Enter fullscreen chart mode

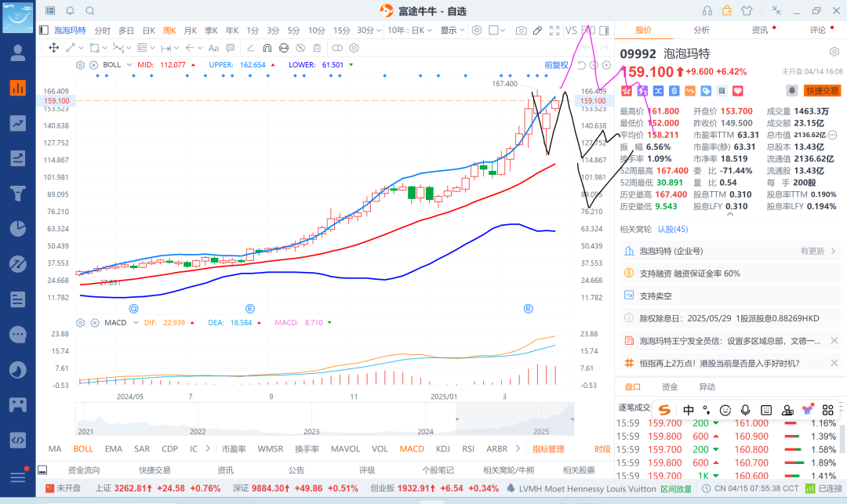click(x=554, y=31)
